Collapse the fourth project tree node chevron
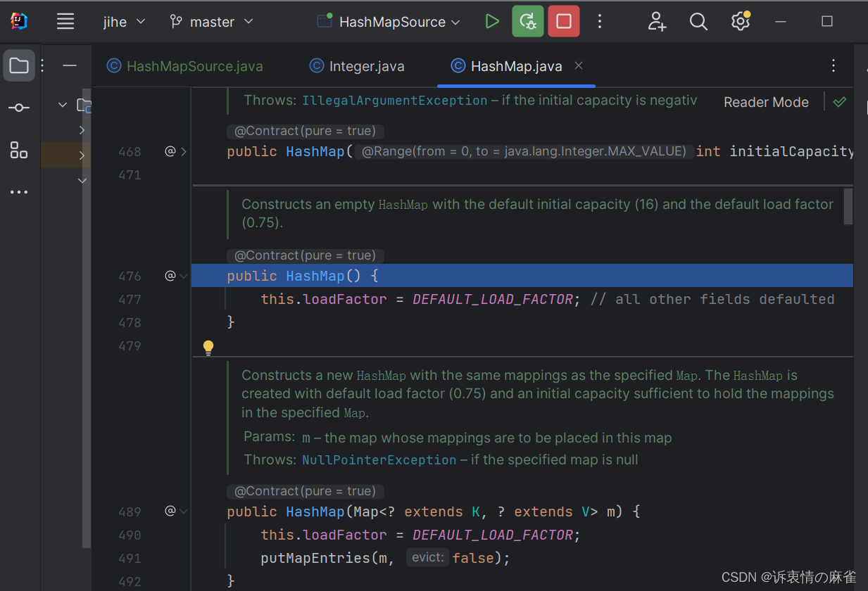 [x=82, y=180]
